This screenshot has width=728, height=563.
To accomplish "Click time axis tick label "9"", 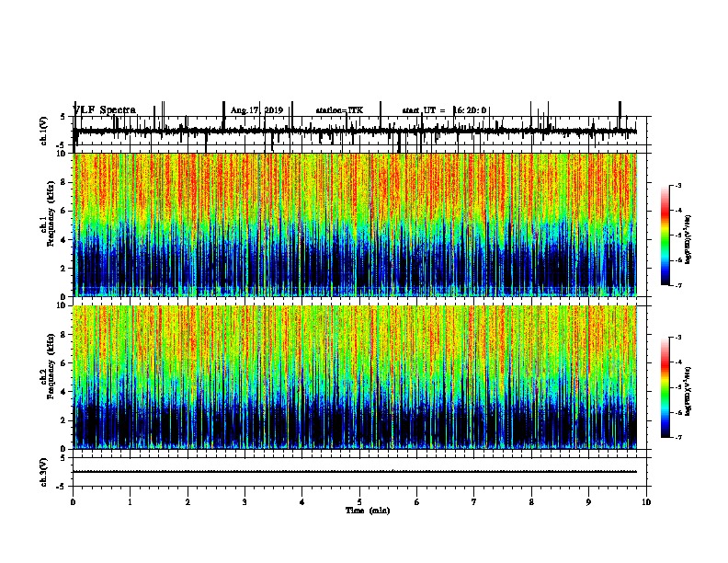I will 588,502.
